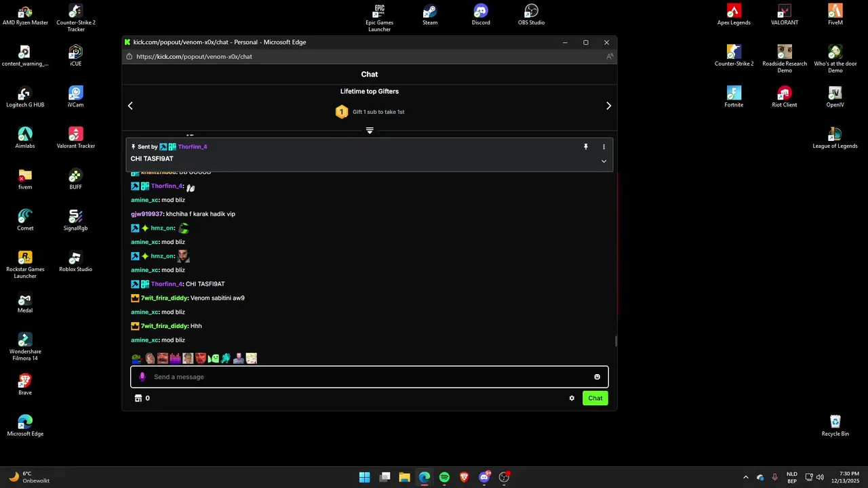Viewport: 868px width, 488px height.
Task: Click the Pepe frog quick emote
Action: coord(137,358)
